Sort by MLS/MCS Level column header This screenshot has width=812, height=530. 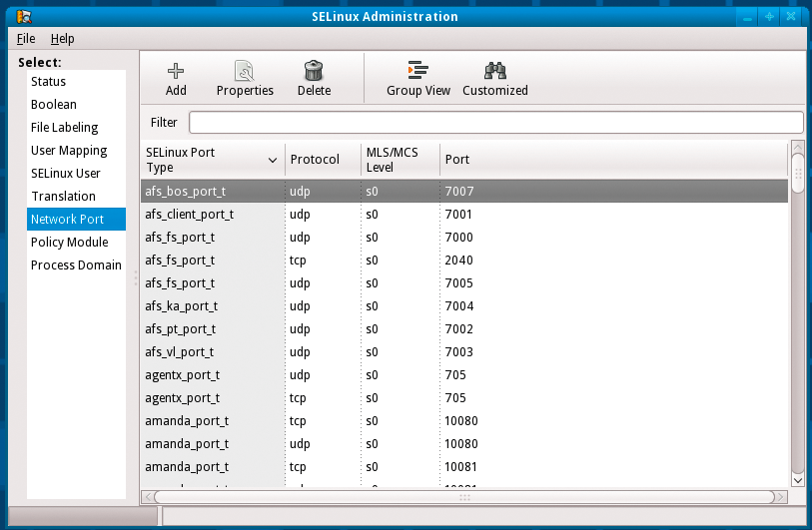400,160
